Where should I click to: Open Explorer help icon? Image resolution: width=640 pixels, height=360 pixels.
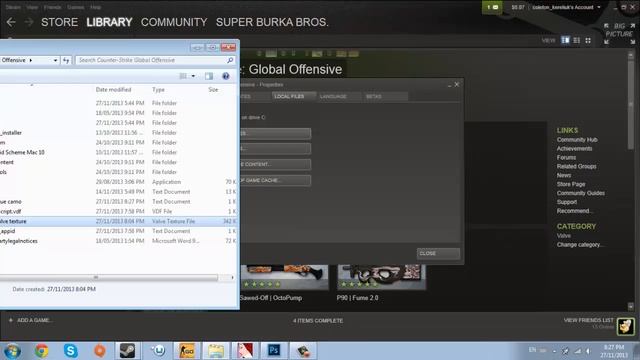(226, 76)
